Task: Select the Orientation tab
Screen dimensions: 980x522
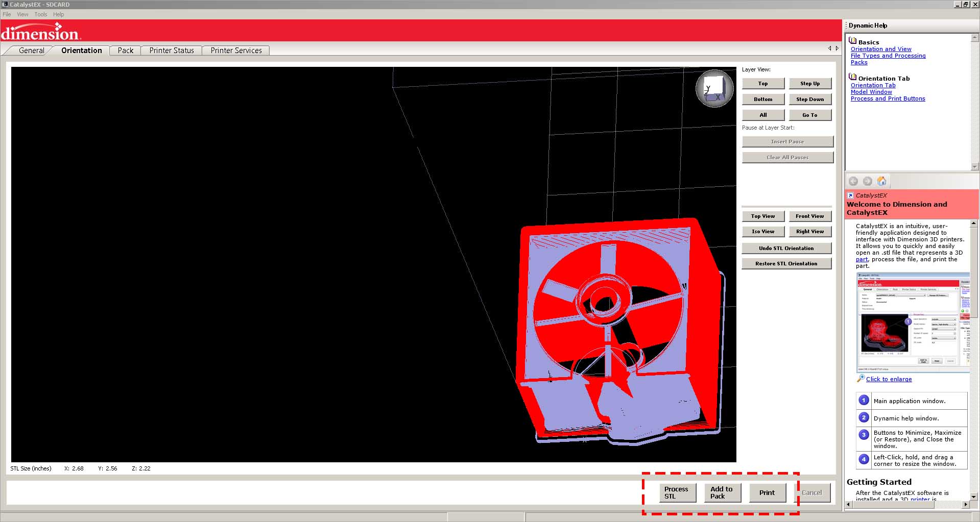Action: (82, 51)
